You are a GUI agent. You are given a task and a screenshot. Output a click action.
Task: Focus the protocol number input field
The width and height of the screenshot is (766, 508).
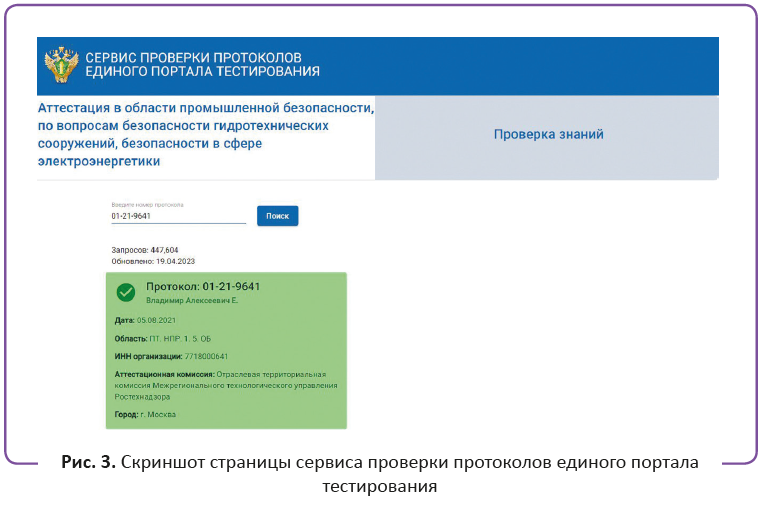pyautogui.click(x=178, y=216)
